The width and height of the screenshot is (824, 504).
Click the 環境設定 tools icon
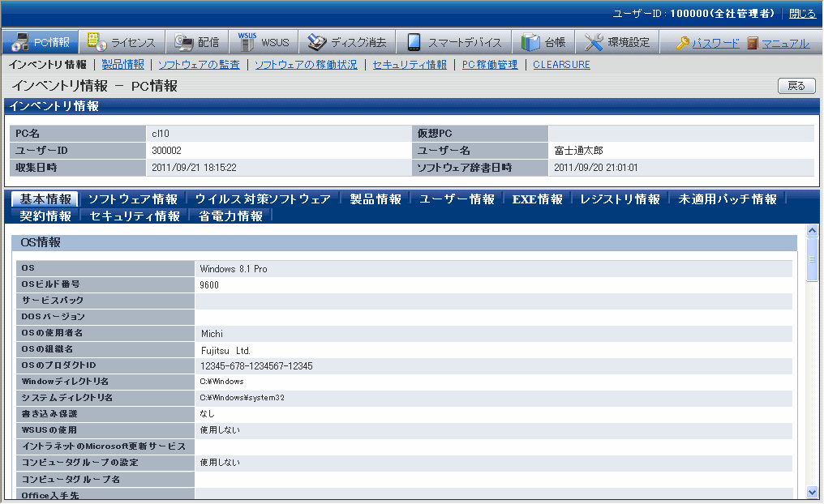coord(594,42)
